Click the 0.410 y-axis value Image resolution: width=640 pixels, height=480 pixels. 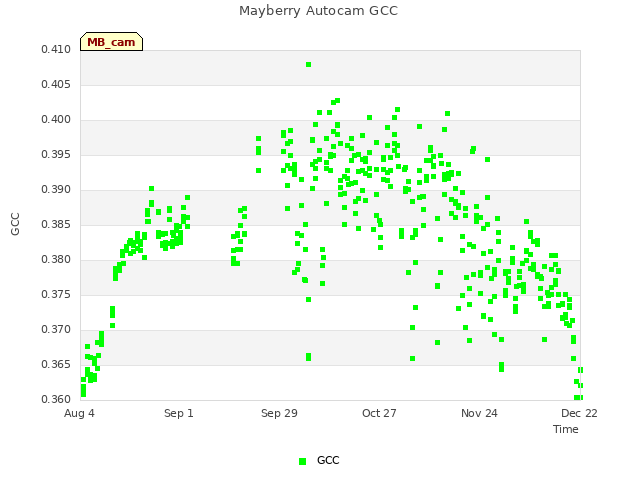[56, 50]
